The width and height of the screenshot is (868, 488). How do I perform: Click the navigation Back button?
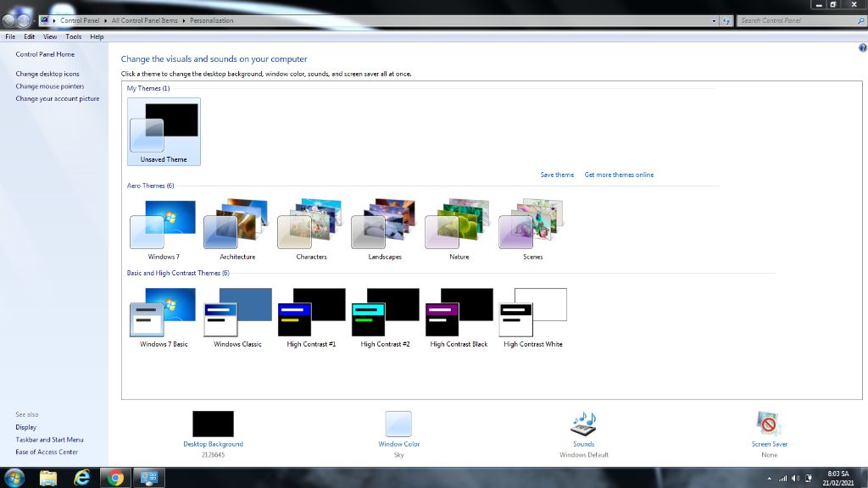coord(8,21)
